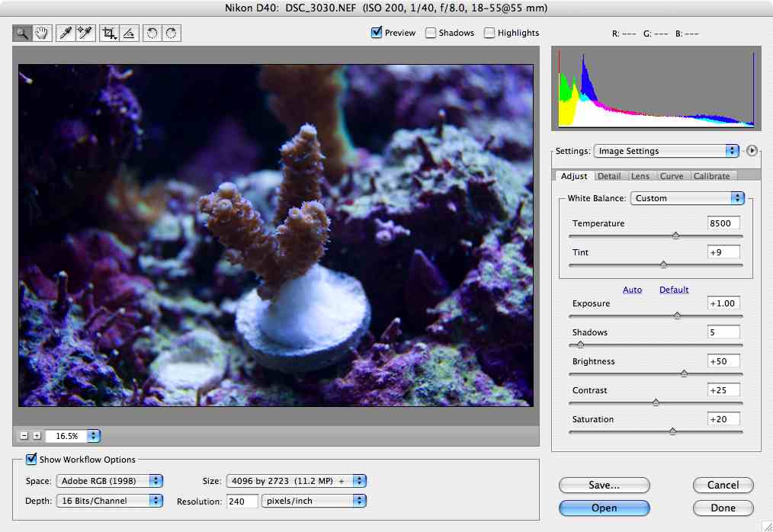Click the Open button
The height and width of the screenshot is (532, 773).
pyautogui.click(x=605, y=508)
